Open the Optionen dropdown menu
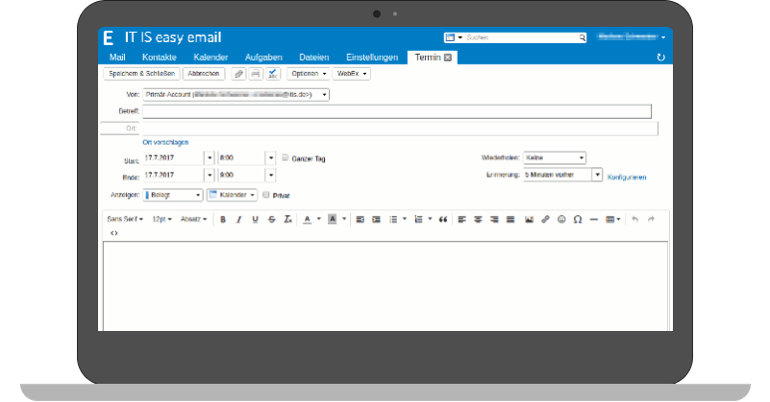 [308, 74]
